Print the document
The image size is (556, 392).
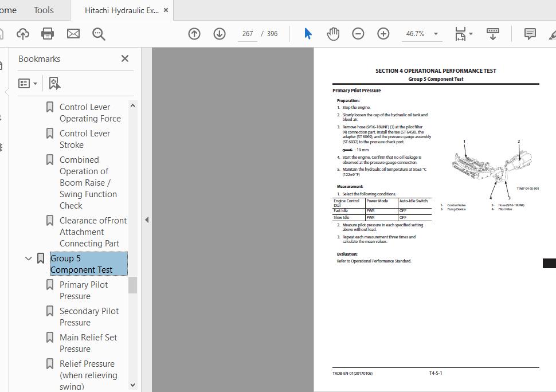click(x=48, y=34)
